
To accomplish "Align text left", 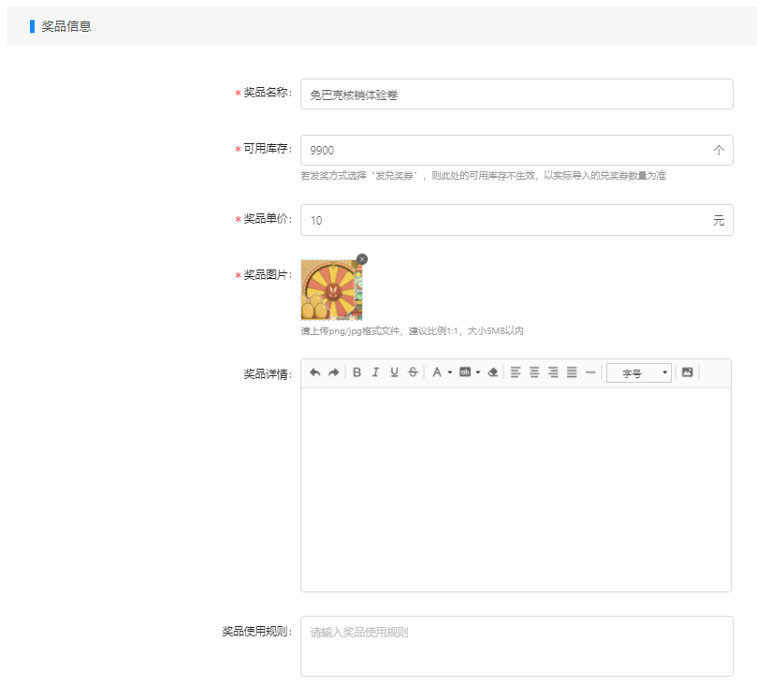I will [x=516, y=372].
